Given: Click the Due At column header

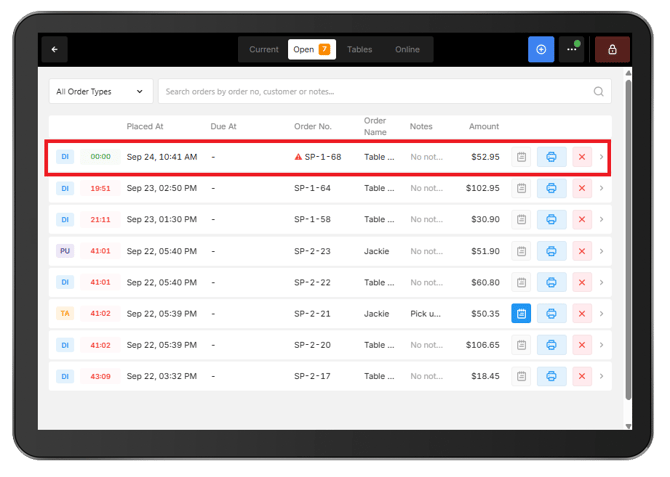Looking at the screenshot, I should pos(223,127).
